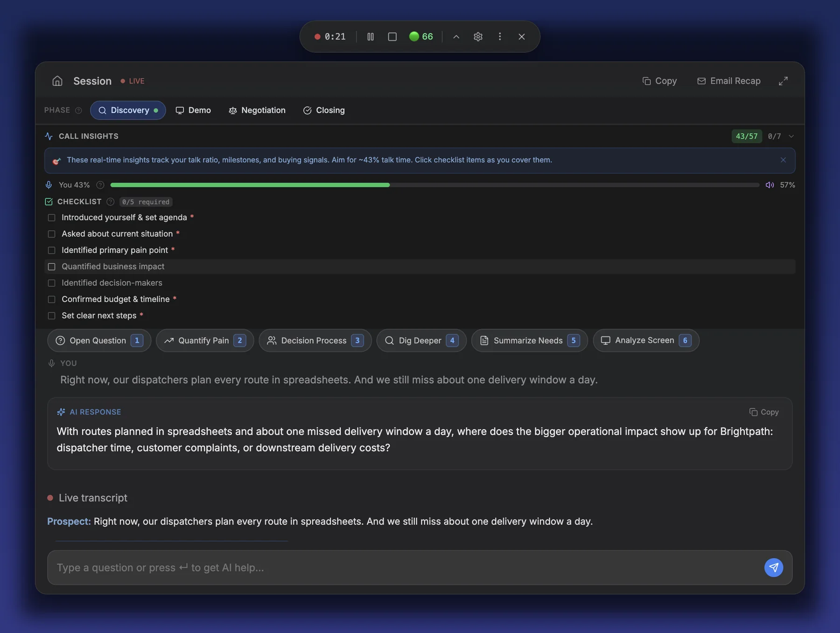The image size is (840, 633).
Task: Open recorder settings via the gear icon
Action: point(478,36)
